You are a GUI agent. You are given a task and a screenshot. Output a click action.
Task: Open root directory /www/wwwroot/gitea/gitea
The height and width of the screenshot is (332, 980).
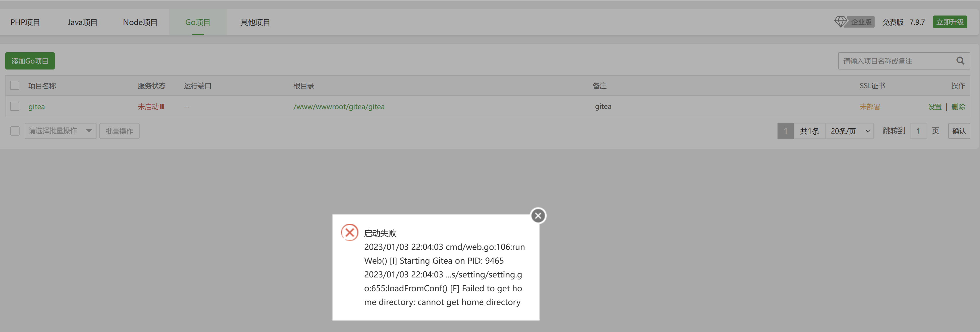pos(339,107)
